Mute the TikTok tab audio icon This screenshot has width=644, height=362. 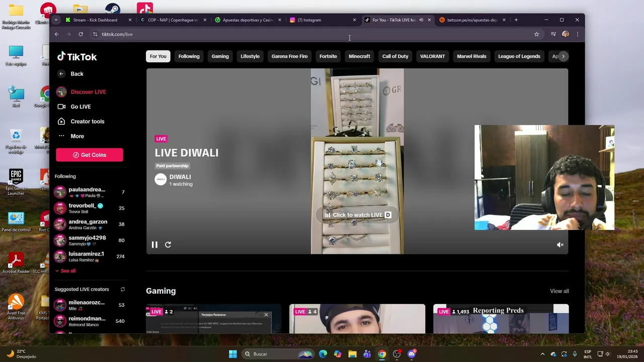pos(421,20)
